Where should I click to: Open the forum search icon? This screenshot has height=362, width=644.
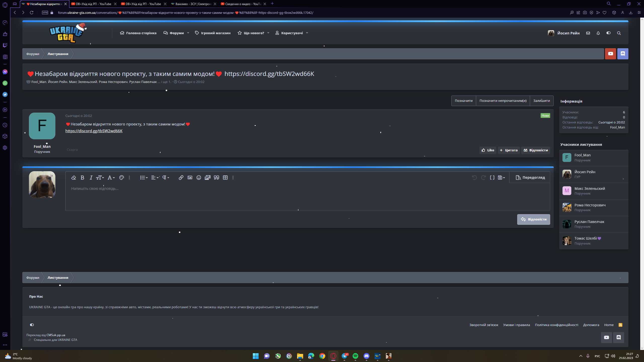coord(619,33)
